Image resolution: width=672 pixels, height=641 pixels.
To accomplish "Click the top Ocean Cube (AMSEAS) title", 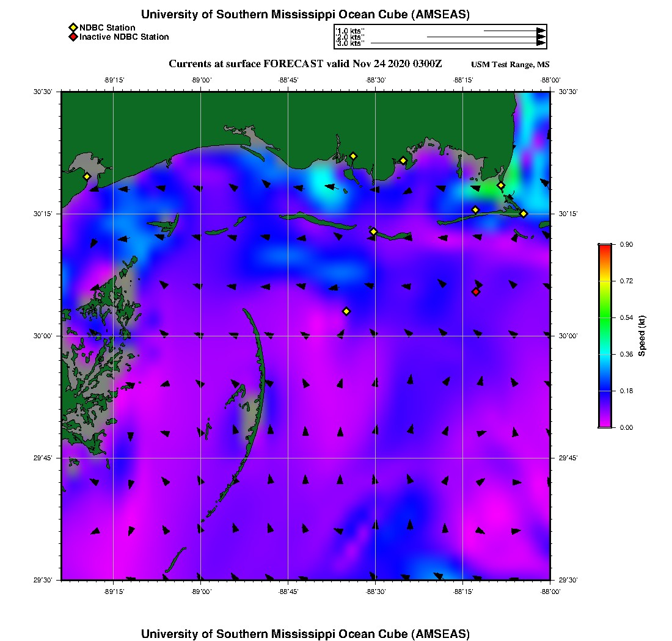I will pos(305,14).
